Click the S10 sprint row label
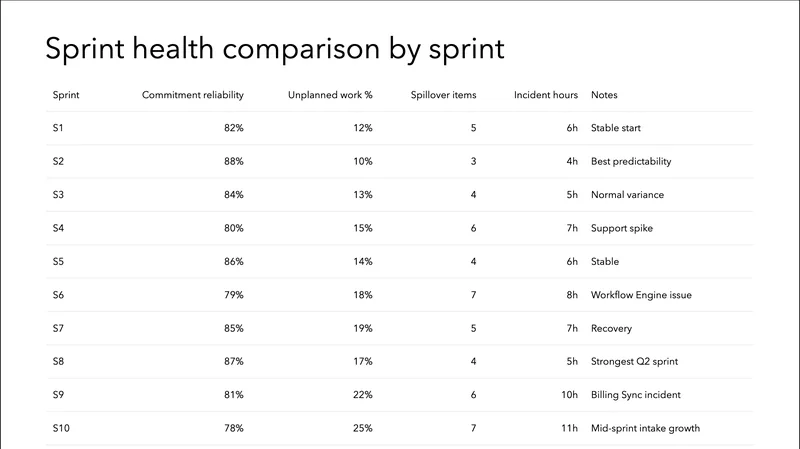 pyautogui.click(x=61, y=428)
